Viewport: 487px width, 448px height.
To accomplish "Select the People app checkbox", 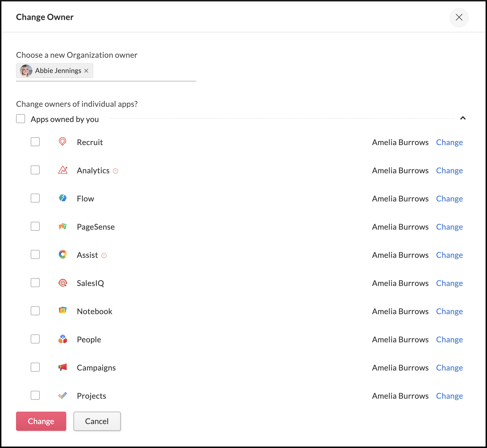I will point(35,339).
